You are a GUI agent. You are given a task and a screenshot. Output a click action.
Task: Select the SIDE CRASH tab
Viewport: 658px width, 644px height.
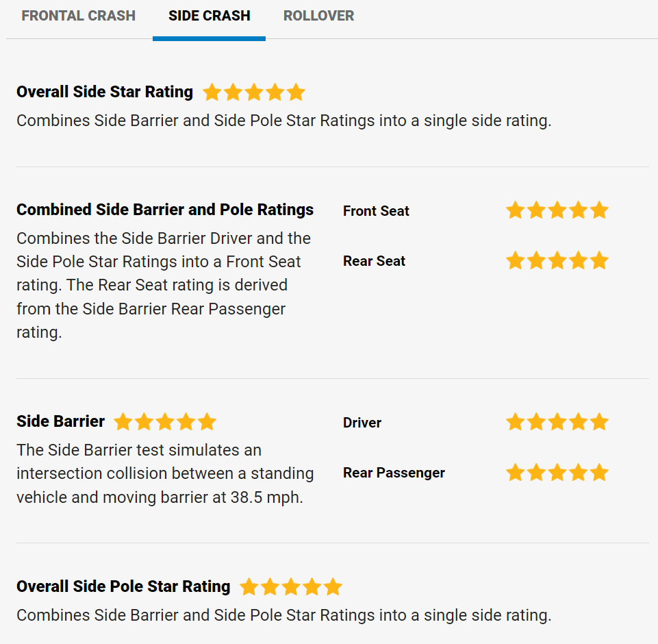[x=209, y=16]
